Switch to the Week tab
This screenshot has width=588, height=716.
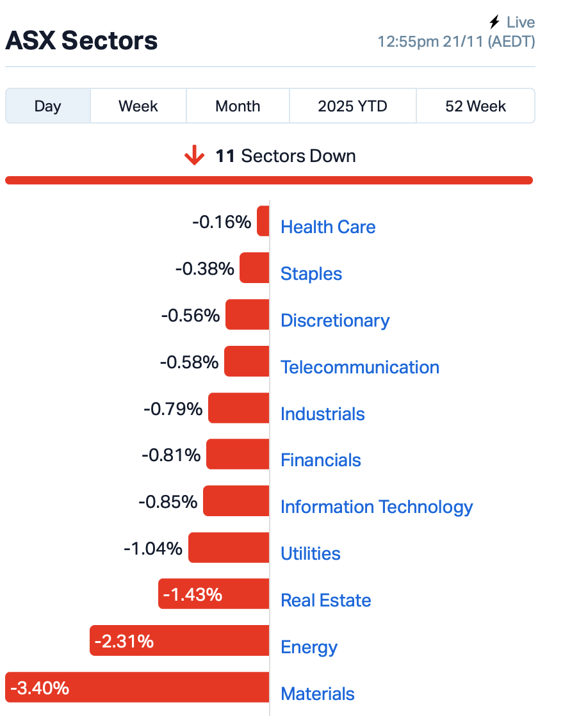(138, 106)
